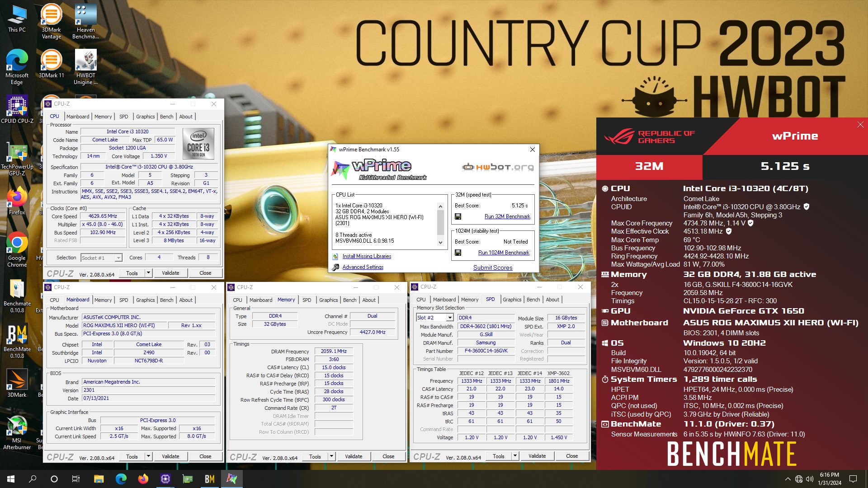
Task: Open the This PC desktop icon
Action: (x=17, y=19)
